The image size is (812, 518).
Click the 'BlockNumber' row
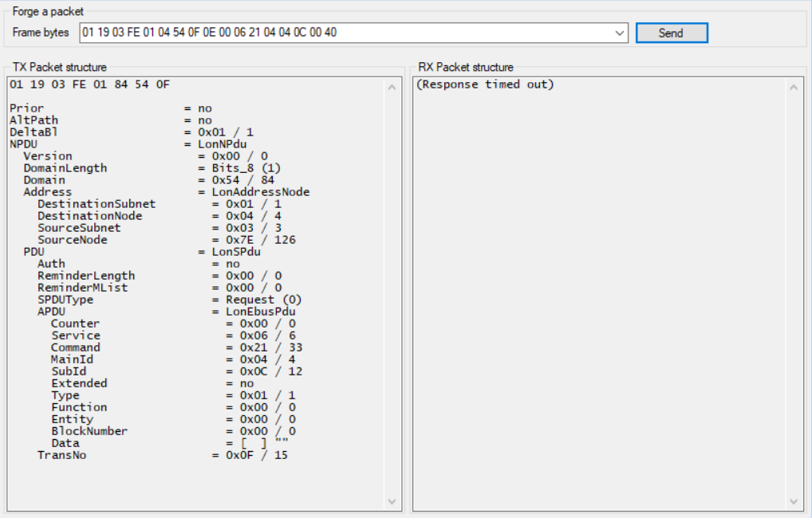pos(173,430)
